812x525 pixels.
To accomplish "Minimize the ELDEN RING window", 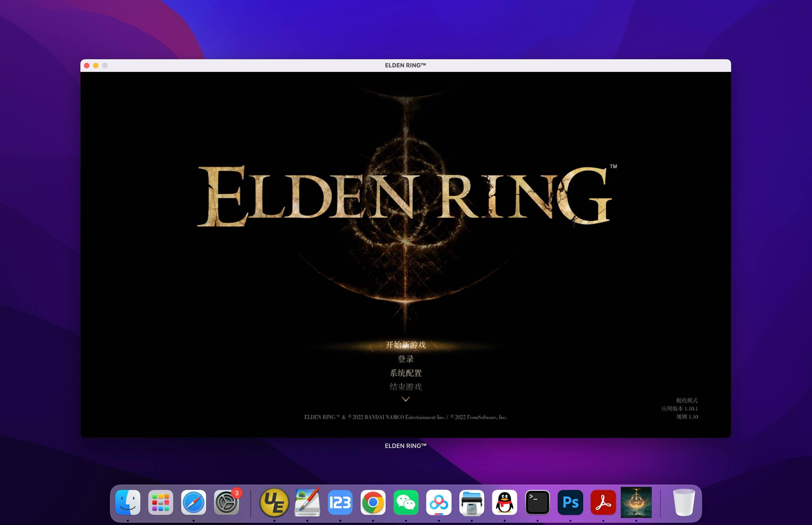I will tap(96, 65).
